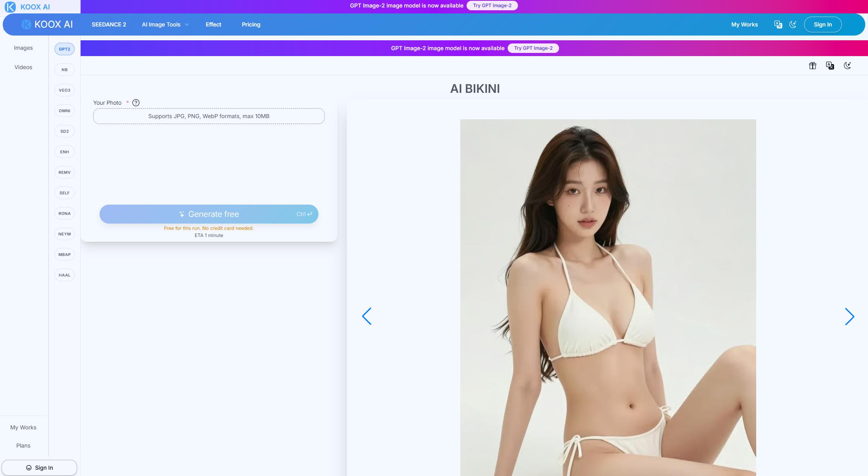Click the KOOX AI logo in the navbar
868x476 pixels.
click(47, 24)
